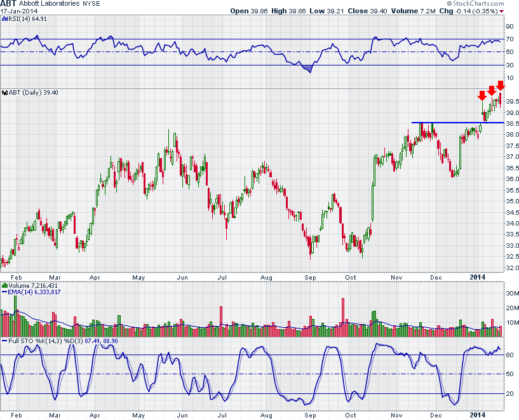Click Aug on the price chart date axis
The image size is (519, 420).
click(266, 277)
